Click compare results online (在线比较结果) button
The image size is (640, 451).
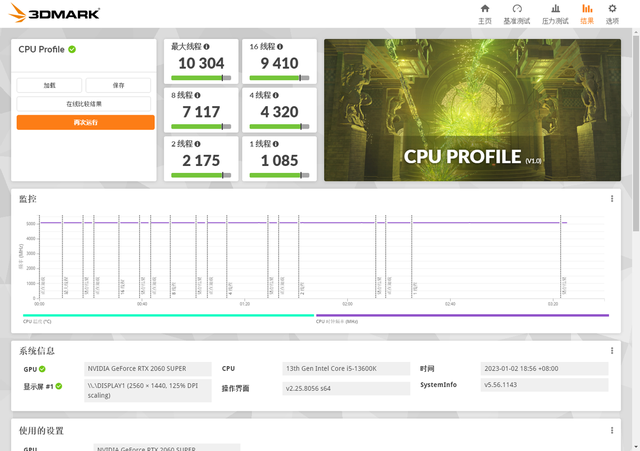coord(84,104)
